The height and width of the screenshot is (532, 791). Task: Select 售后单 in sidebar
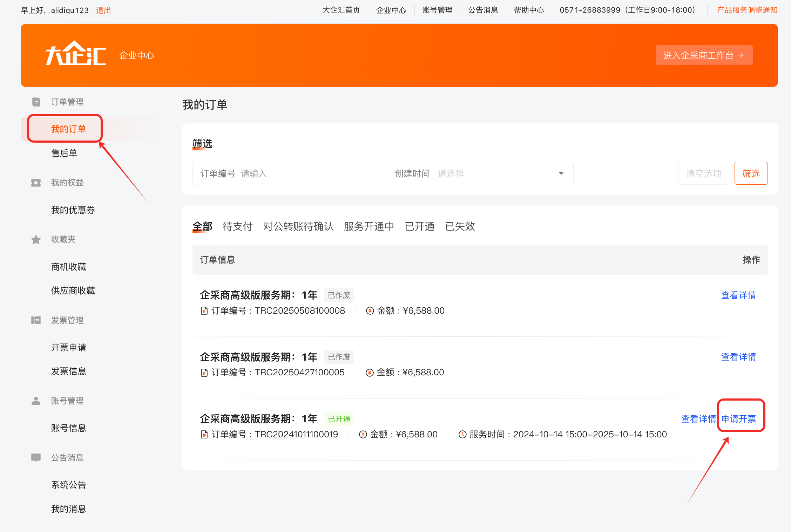pos(64,153)
